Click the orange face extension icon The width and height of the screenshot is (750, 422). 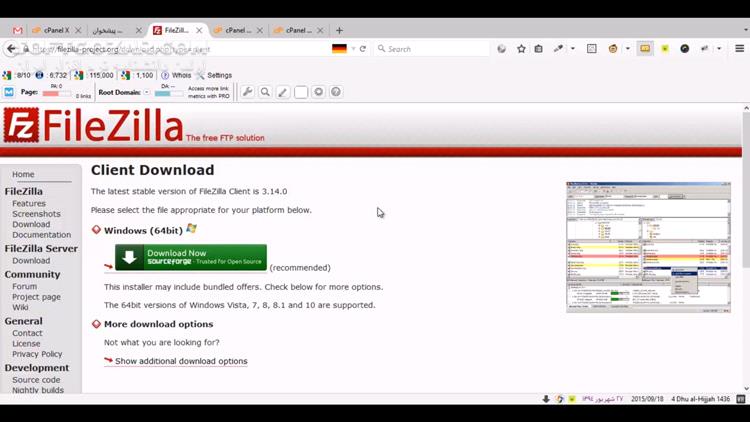pyautogui.click(x=613, y=49)
